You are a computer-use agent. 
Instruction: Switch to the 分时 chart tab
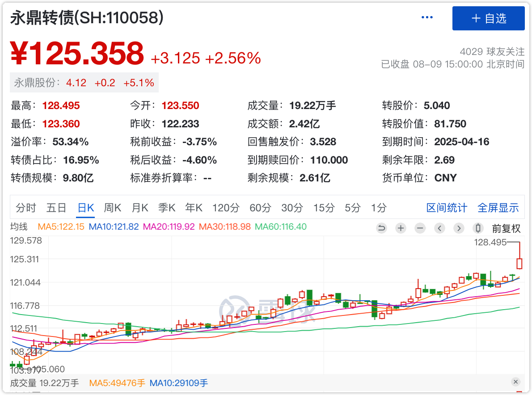[25, 208]
